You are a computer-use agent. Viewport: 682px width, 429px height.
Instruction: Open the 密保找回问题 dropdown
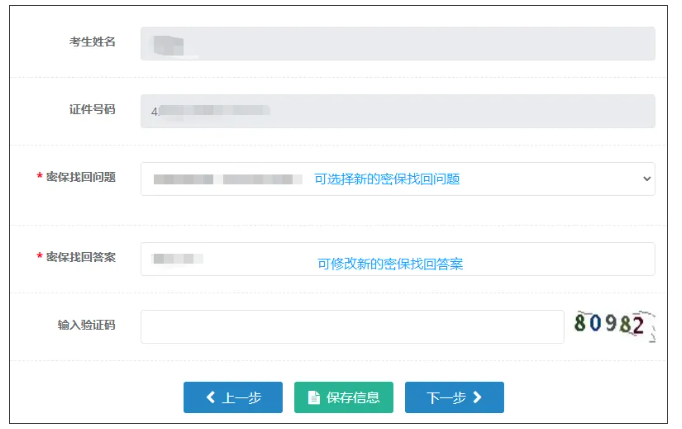click(x=398, y=179)
